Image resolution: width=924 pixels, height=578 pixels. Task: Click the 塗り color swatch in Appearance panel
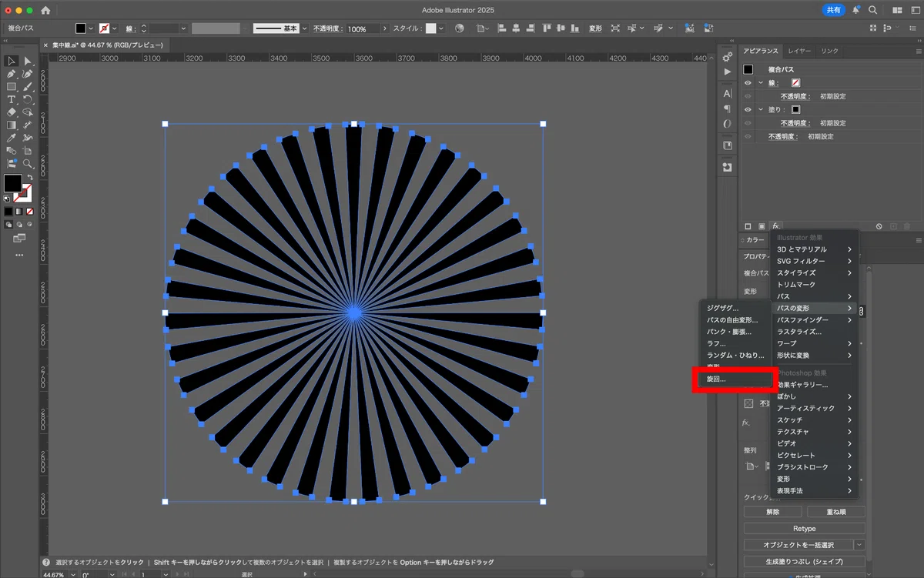click(796, 110)
